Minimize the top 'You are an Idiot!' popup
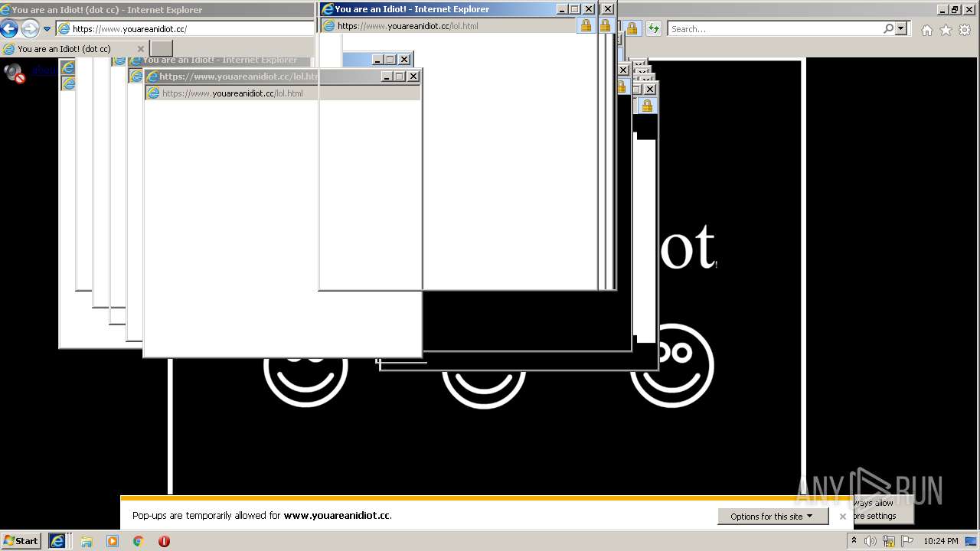 click(x=562, y=9)
